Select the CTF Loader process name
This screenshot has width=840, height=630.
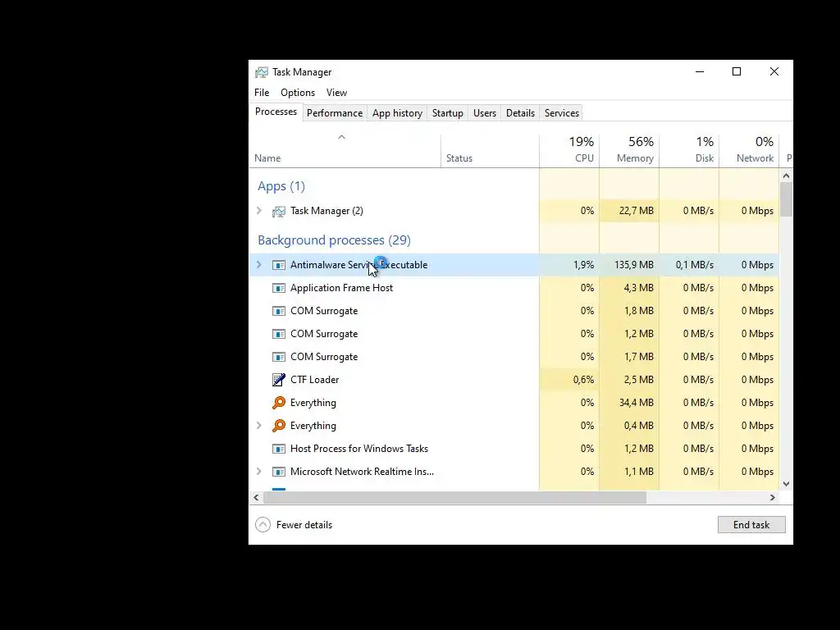tap(314, 380)
